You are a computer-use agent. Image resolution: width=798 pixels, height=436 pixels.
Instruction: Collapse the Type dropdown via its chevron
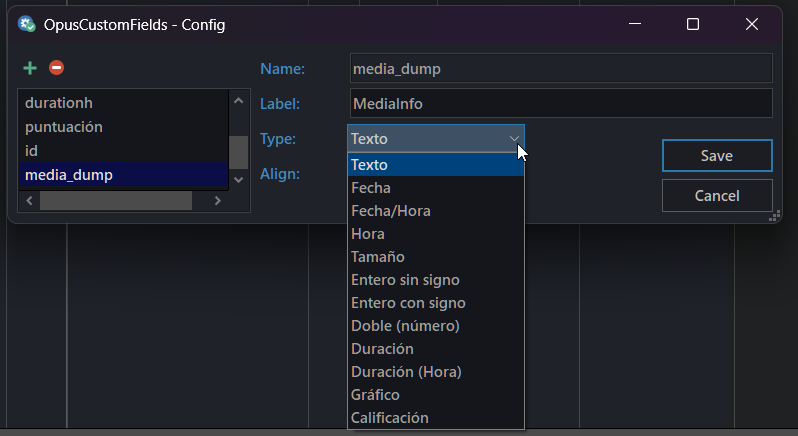514,138
